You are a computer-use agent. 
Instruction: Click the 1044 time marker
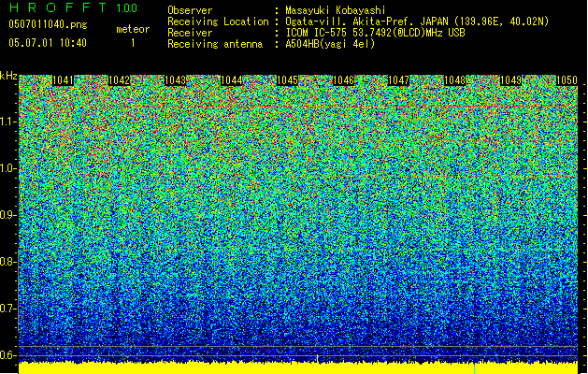[232, 80]
